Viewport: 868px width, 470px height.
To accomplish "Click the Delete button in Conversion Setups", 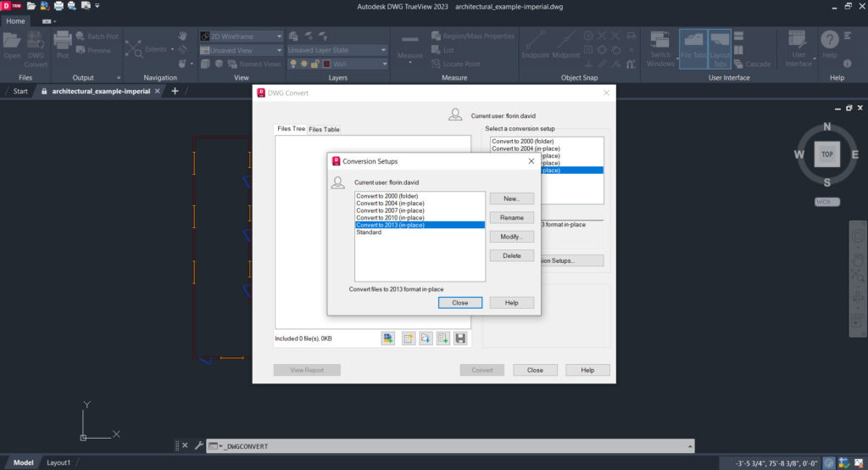I will (x=511, y=255).
